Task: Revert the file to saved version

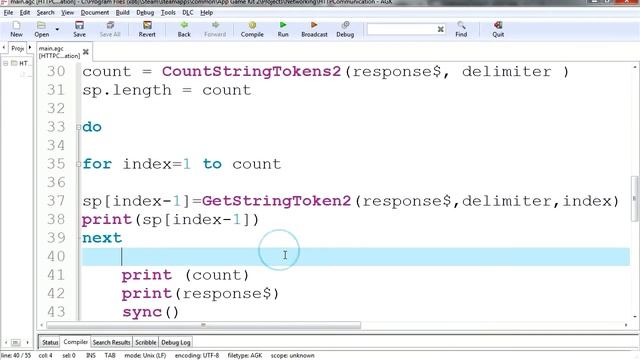Action: (147, 29)
